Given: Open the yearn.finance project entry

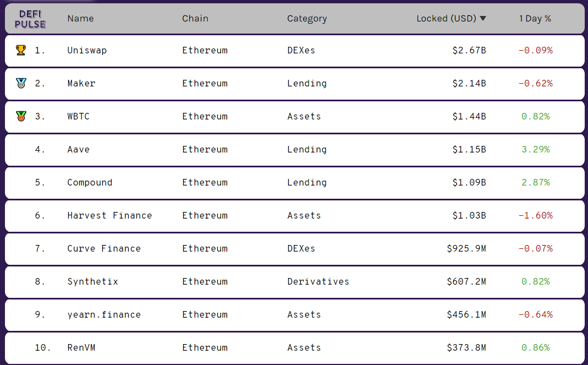Looking at the screenshot, I should tap(104, 315).
